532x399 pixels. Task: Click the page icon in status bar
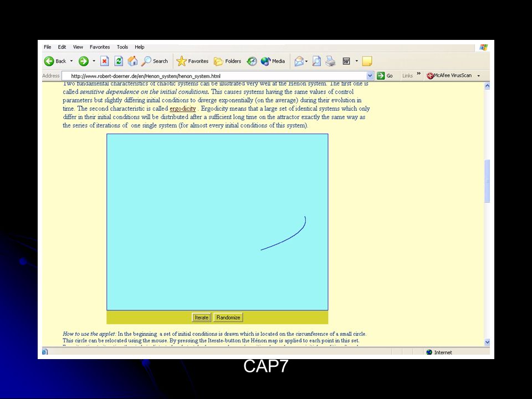pos(44,352)
